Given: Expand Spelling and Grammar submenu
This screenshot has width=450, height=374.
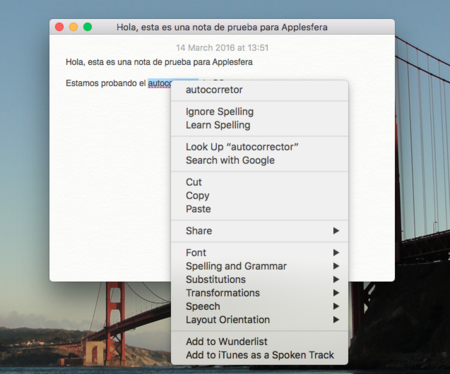Looking at the screenshot, I should tap(259, 266).
